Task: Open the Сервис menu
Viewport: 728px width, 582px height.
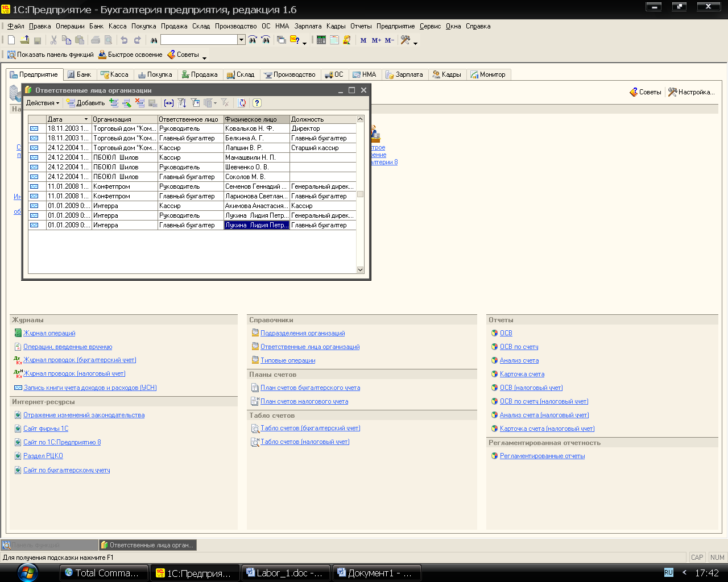Action: [x=431, y=26]
